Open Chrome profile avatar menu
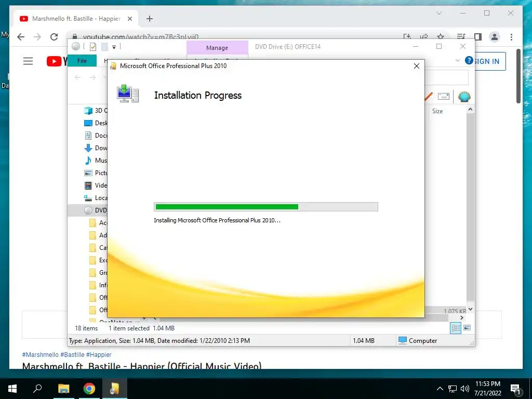The width and height of the screenshot is (532, 399). 495,37
